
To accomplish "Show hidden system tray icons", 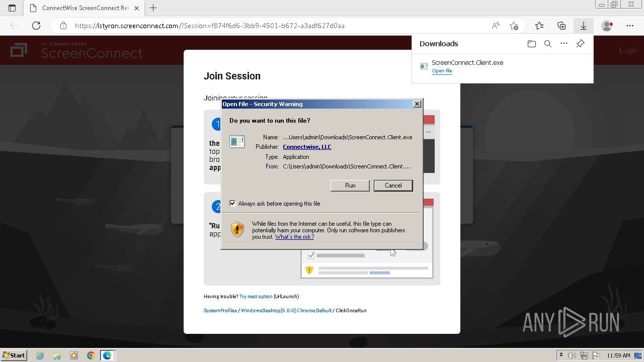I will coord(561,355).
